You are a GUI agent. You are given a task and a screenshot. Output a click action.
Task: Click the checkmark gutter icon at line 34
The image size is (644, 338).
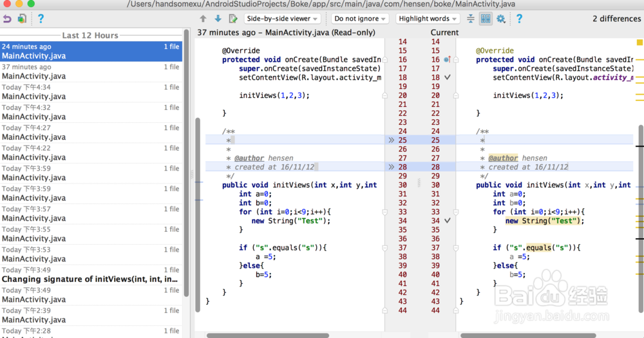(x=448, y=221)
